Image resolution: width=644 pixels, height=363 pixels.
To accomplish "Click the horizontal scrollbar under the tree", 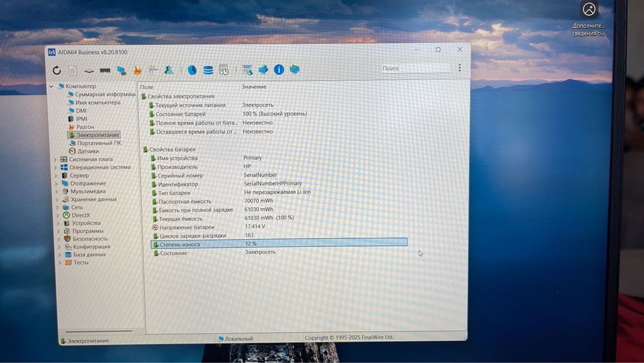I will click(x=99, y=331).
